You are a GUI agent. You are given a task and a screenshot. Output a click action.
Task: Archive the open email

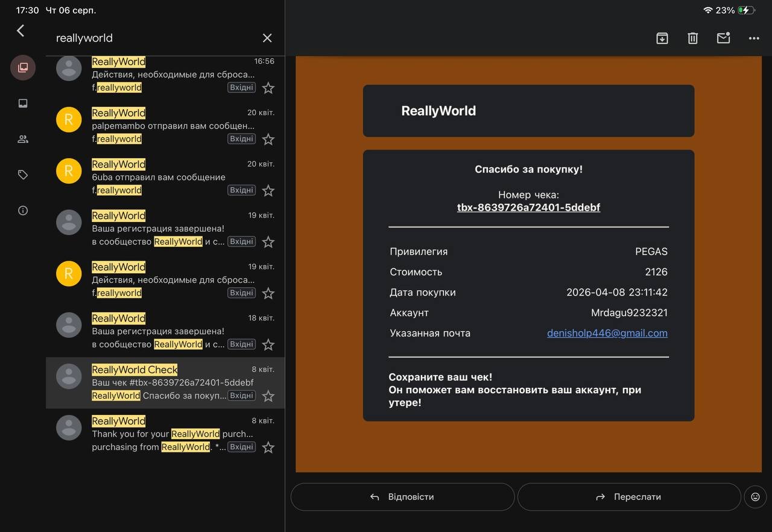(x=662, y=38)
